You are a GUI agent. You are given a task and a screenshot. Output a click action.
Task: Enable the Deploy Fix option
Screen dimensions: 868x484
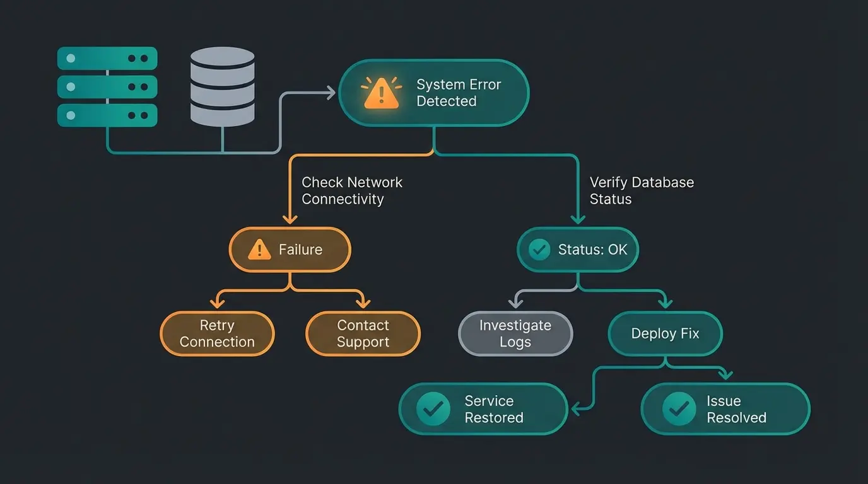(x=665, y=333)
